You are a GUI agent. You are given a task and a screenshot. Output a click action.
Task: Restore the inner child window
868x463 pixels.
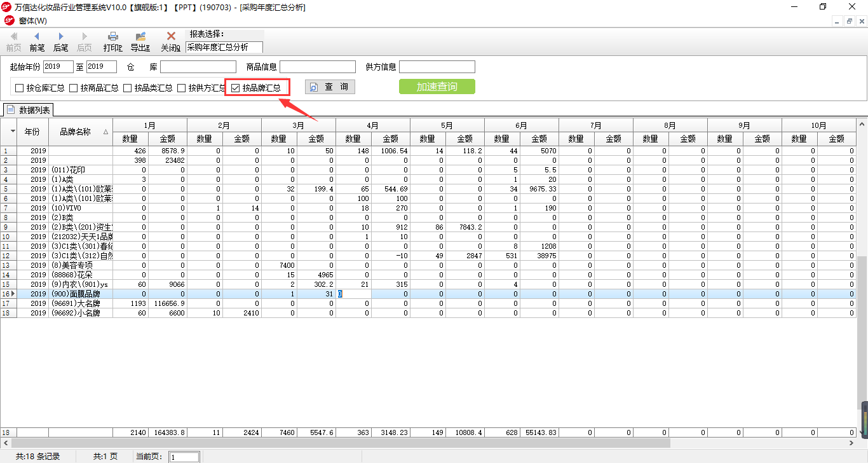click(x=850, y=21)
